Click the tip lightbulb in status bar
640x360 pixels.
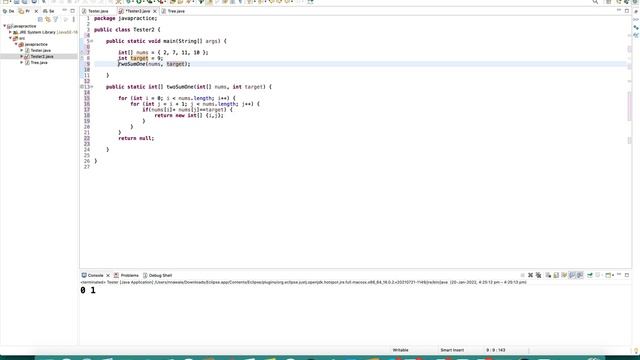(636, 350)
